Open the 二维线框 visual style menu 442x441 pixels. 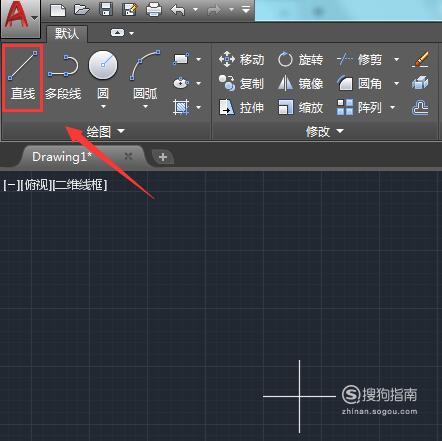click(80, 185)
